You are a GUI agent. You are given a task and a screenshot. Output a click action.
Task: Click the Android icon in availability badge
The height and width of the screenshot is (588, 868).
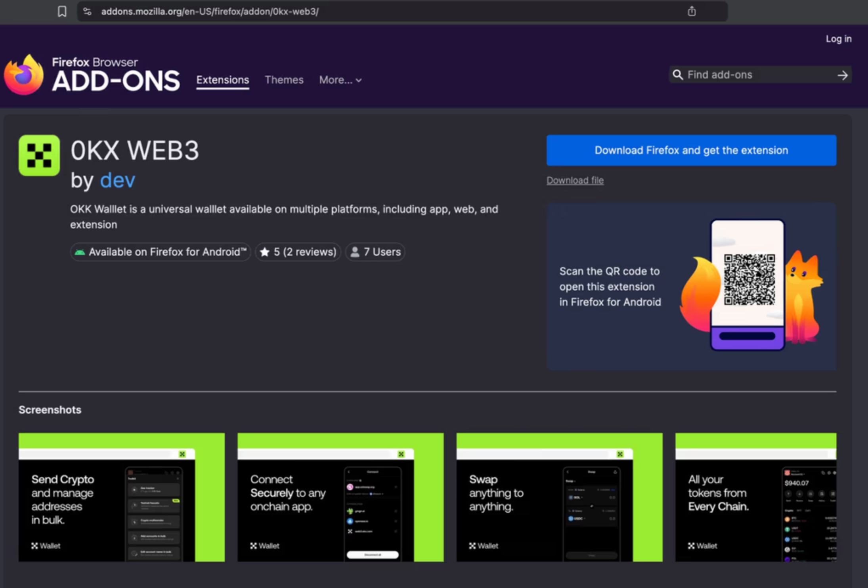pyautogui.click(x=80, y=252)
